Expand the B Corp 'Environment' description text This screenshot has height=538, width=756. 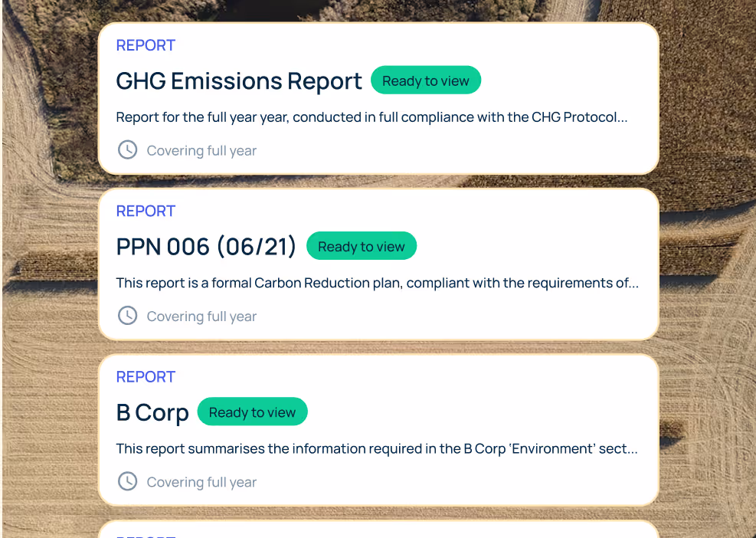click(377, 448)
